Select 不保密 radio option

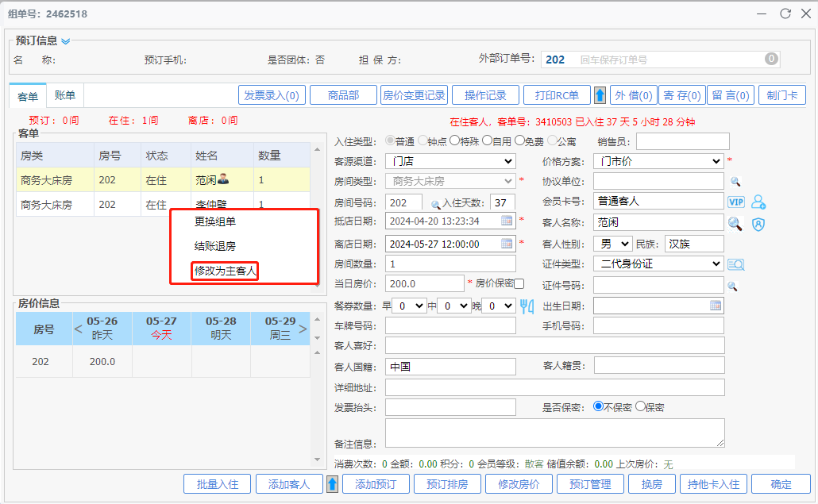pyautogui.click(x=598, y=406)
